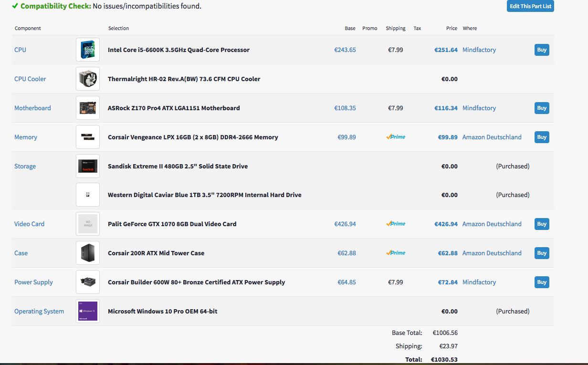Open Mindfactory merchant link for the motherboard
The width and height of the screenshot is (588, 365).
479,108
